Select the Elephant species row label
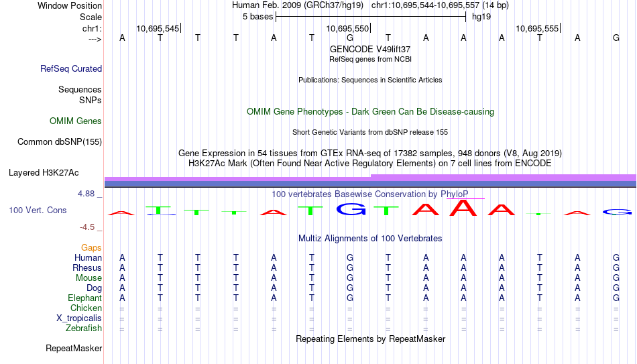This screenshot has height=364, width=637. 85,298
